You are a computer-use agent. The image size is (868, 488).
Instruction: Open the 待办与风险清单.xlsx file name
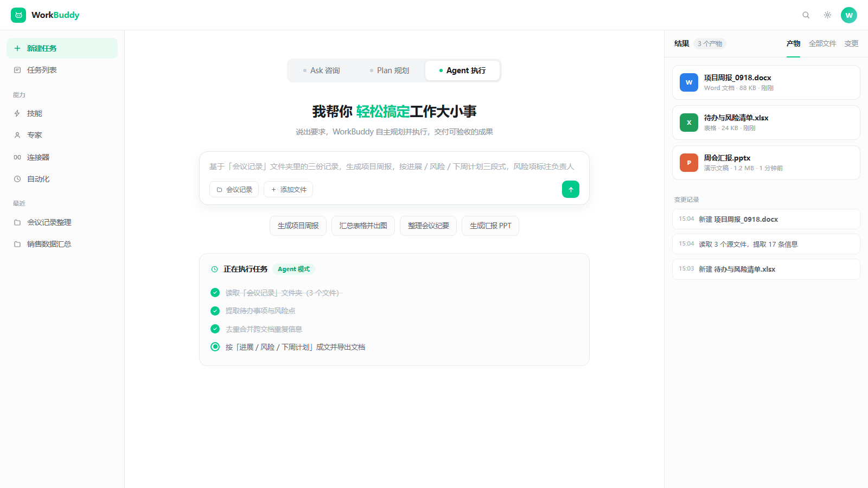pyautogui.click(x=736, y=118)
